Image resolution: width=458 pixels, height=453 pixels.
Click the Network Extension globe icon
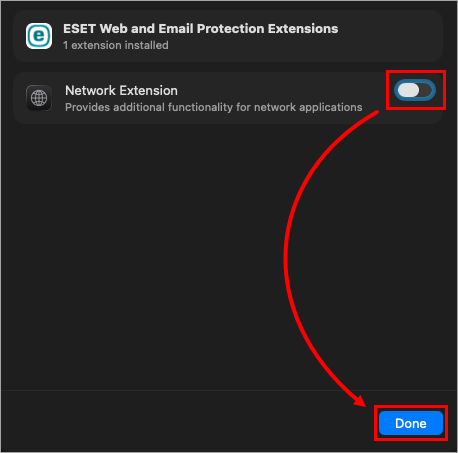coord(39,98)
